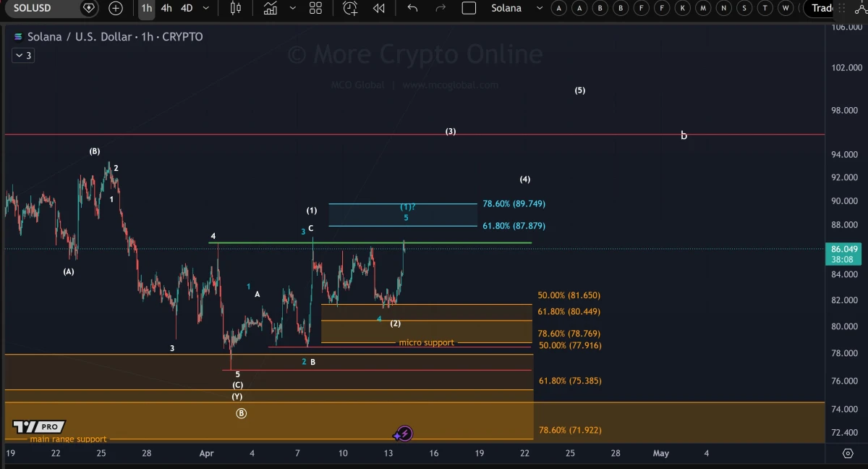Click the purple lightning bolt event marker
Viewport: 868px width, 469px height.
coord(404,434)
